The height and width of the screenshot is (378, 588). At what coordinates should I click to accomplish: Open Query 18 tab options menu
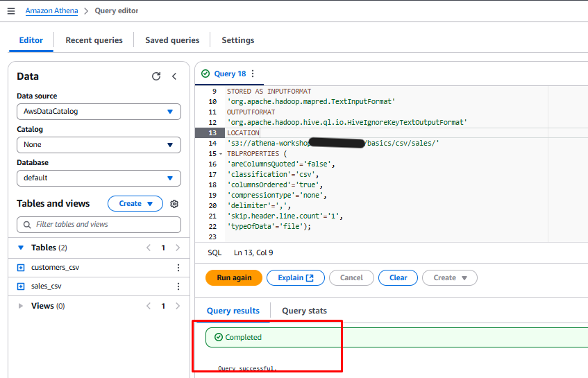pyautogui.click(x=253, y=74)
